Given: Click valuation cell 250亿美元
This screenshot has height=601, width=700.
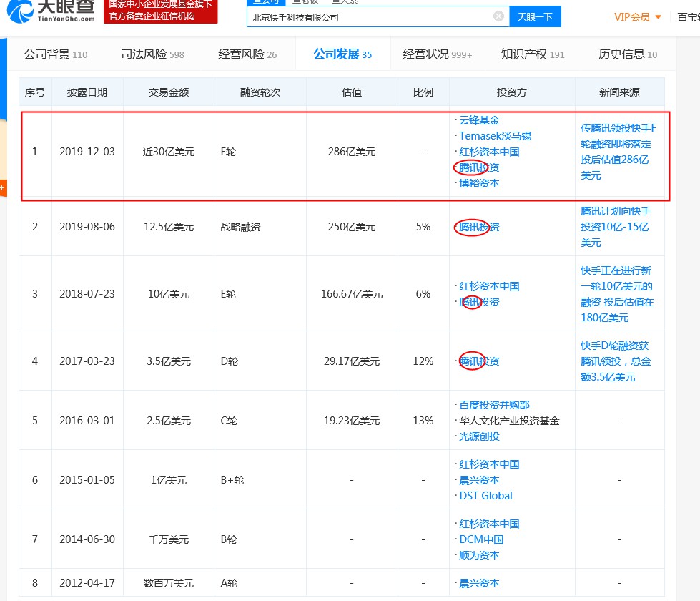Looking at the screenshot, I should [352, 227].
